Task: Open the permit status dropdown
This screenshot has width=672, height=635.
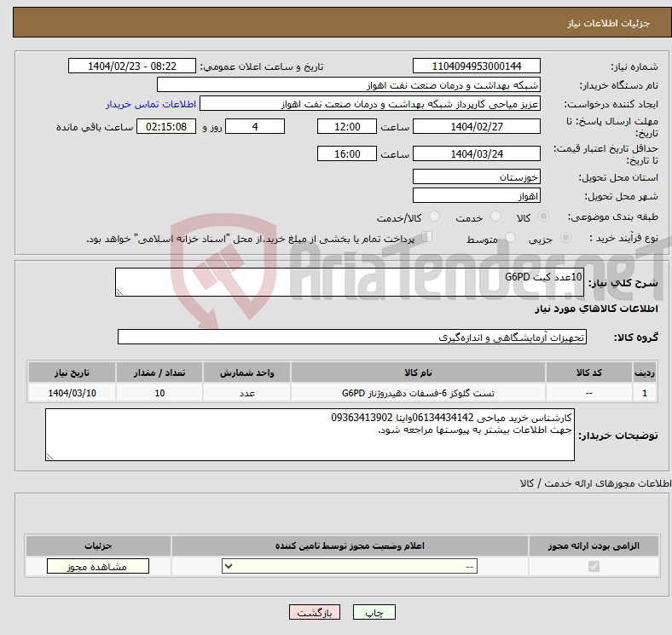Action: click(x=350, y=567)
